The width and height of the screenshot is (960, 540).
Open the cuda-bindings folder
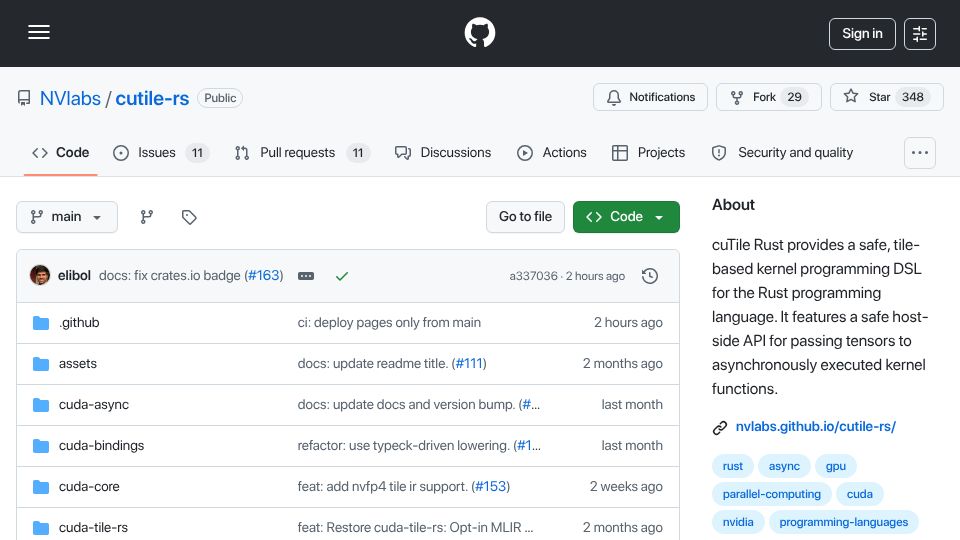[x=101, y=446]
